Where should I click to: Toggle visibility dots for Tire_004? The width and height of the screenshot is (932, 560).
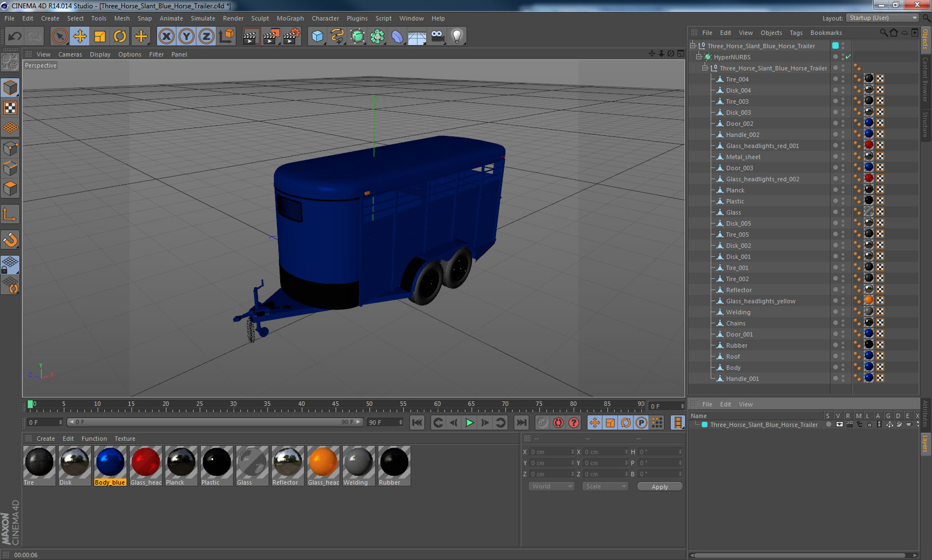pos(843,79)
